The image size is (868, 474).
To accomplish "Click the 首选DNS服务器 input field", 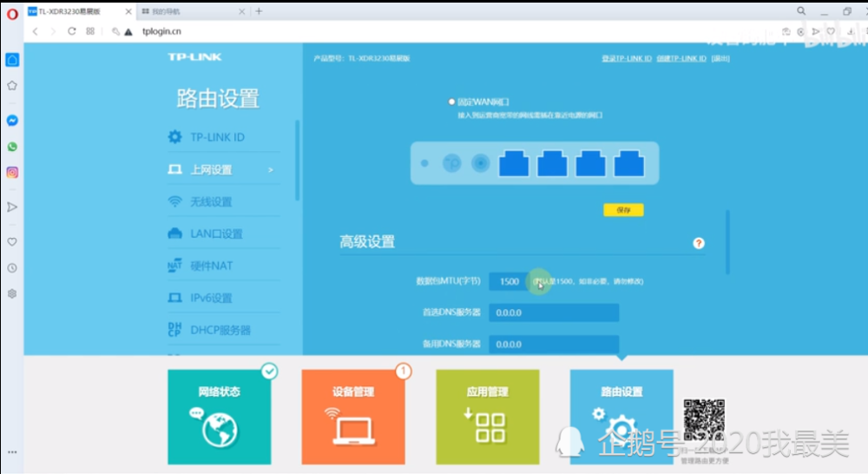I will coord(554,313).
